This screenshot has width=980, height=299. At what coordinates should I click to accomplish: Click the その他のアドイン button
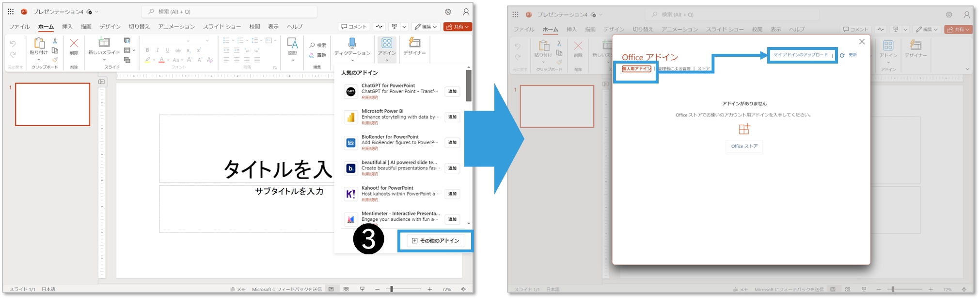point(435,241)
